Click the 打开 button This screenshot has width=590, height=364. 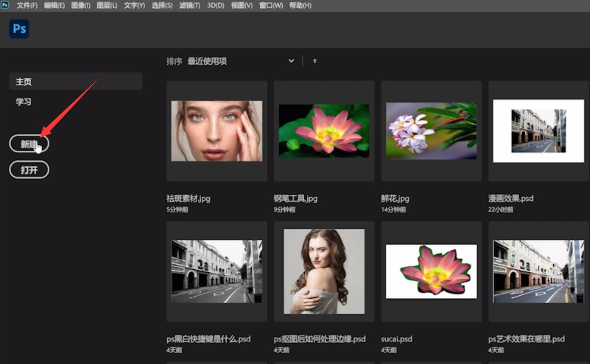coord(29,170)
